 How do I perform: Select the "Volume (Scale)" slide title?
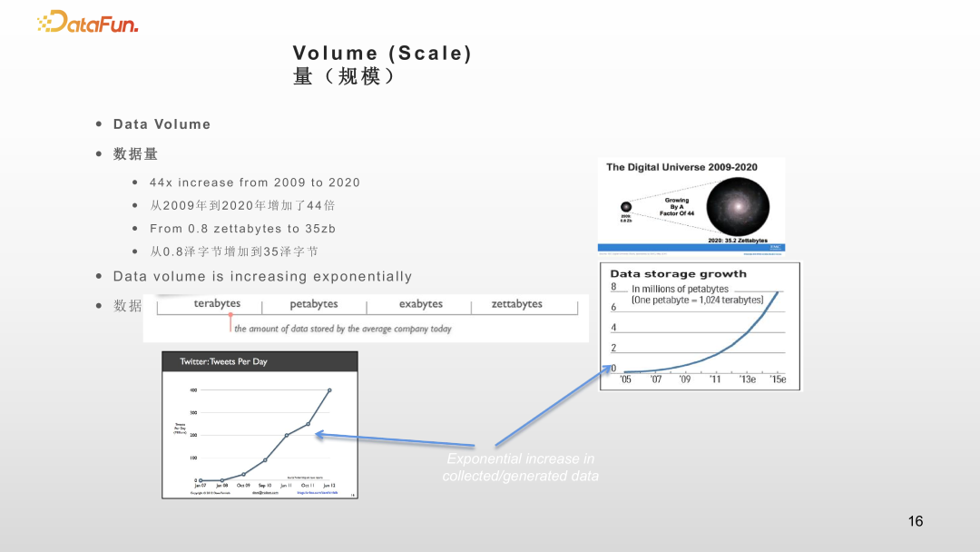(382, 54)
